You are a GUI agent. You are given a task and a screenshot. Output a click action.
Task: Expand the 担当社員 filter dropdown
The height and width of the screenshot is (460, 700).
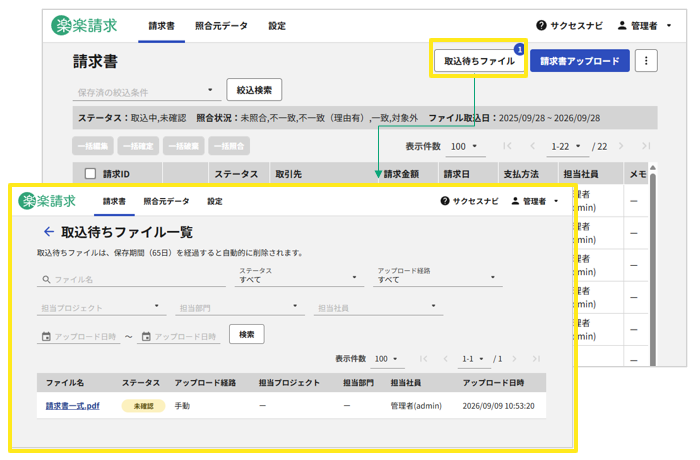[433, 305]
